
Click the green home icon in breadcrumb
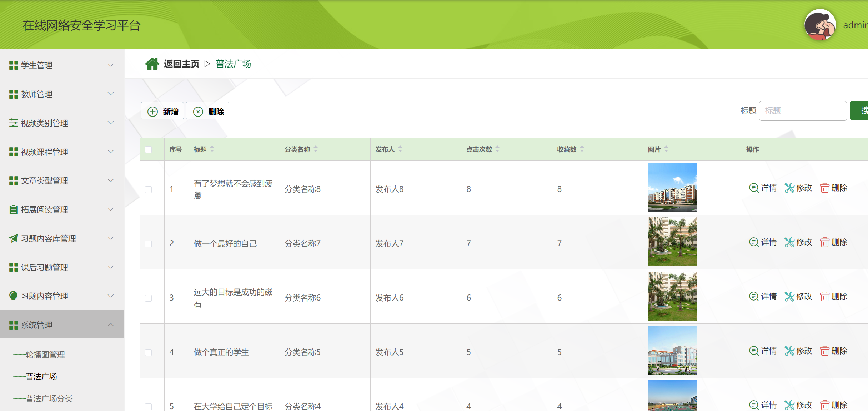click(x=152, y=64)
